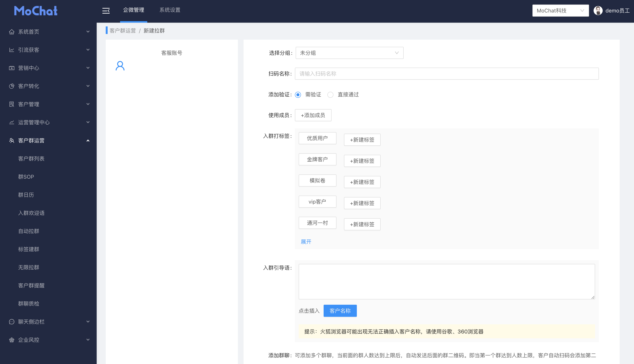Toggle the 优质用户 tag
The width and height of the screenshot is (634, 364).
pos(317,138)
